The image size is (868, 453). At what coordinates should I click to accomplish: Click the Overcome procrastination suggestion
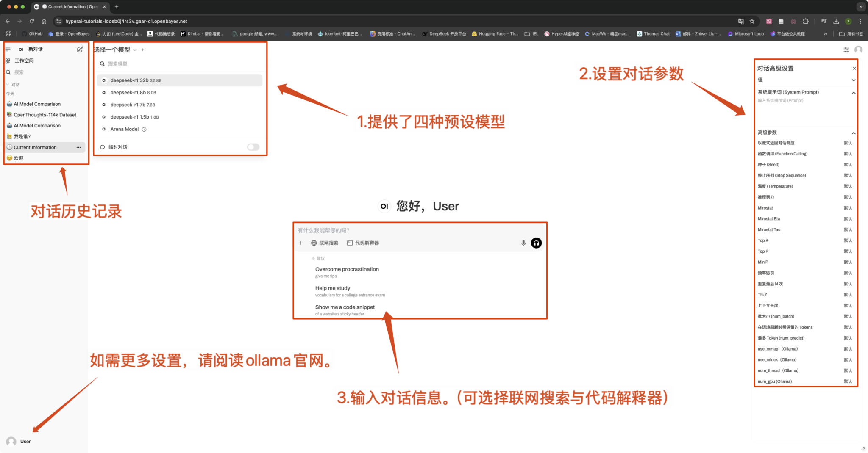tap(347, 269)
